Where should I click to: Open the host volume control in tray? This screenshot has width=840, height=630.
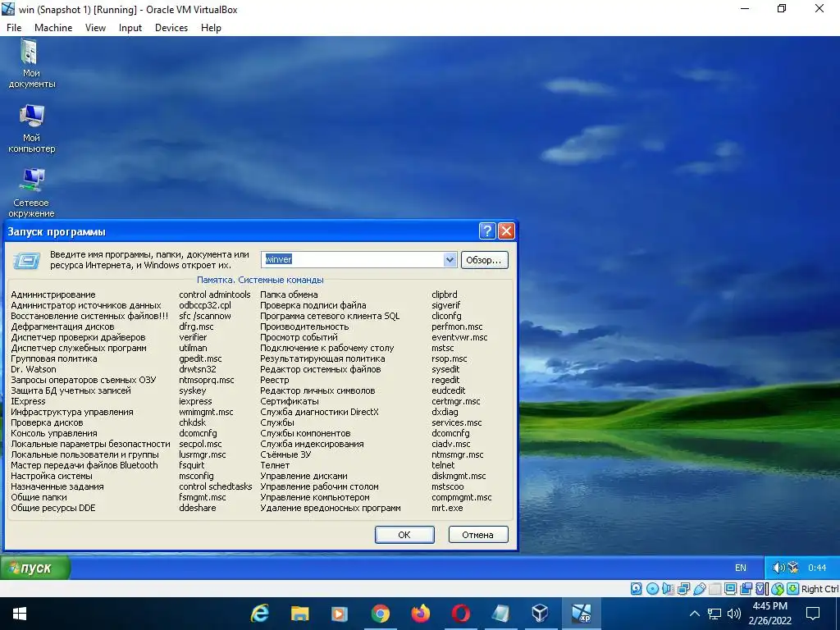click(x=734, y=614)
